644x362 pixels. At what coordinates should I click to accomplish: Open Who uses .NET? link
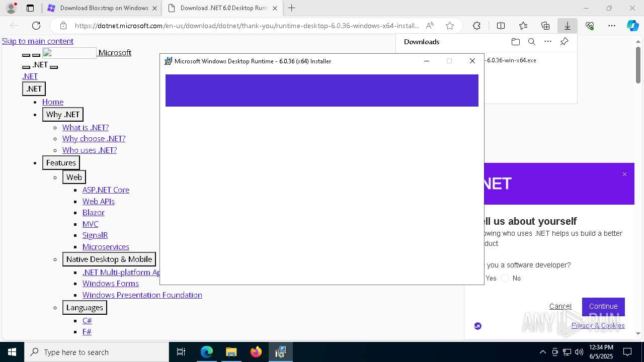pyautogui.click(x=90, y=150)
